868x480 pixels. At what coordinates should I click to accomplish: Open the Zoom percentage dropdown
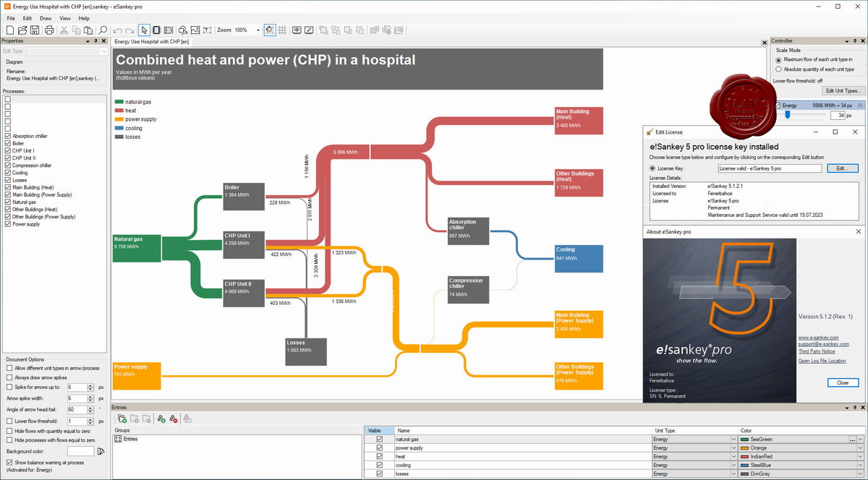pos(258,30)
